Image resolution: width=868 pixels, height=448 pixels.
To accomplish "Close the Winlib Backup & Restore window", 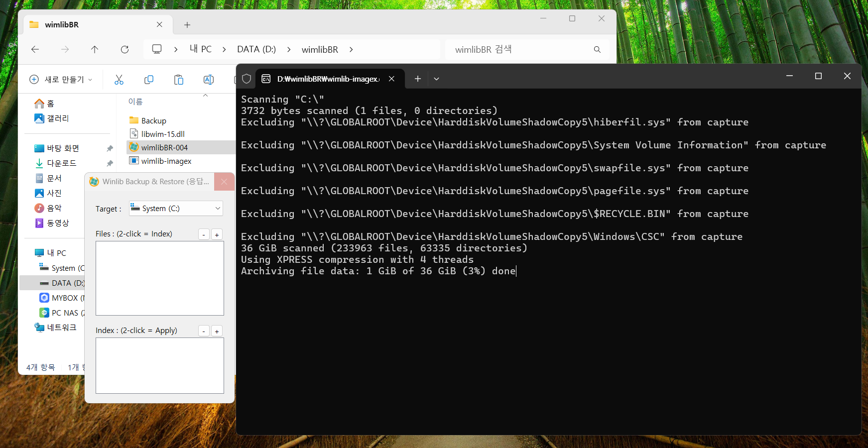I will pos(224,182).
